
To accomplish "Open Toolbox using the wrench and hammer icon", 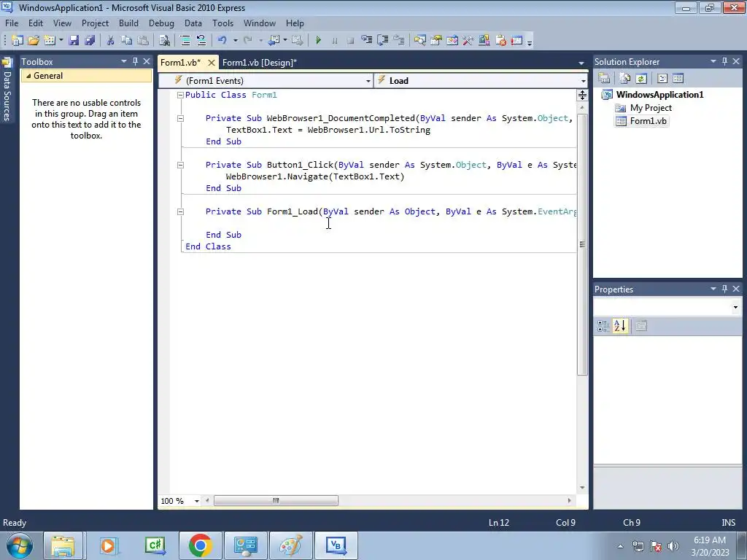I will pyautogui.click(x=468, y=41).
